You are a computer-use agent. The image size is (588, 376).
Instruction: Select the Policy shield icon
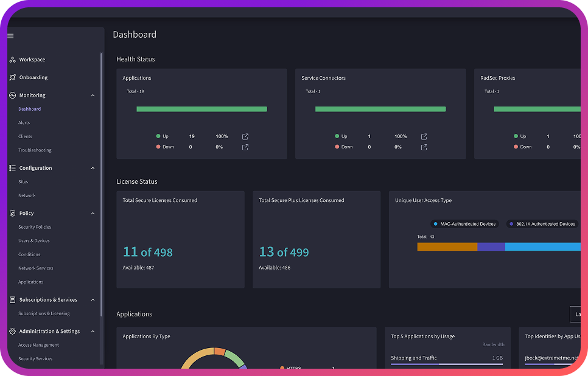[12, 213]
